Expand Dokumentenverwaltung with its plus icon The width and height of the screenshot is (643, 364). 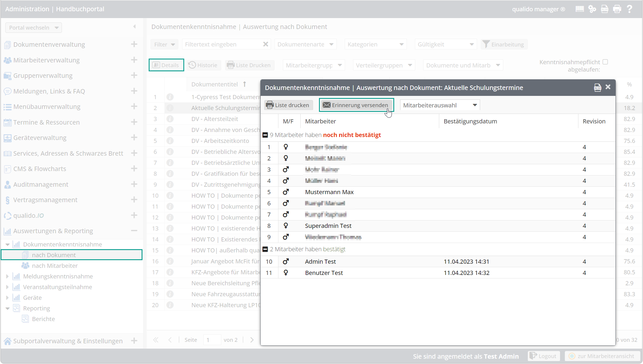click(x=134, y=44)
